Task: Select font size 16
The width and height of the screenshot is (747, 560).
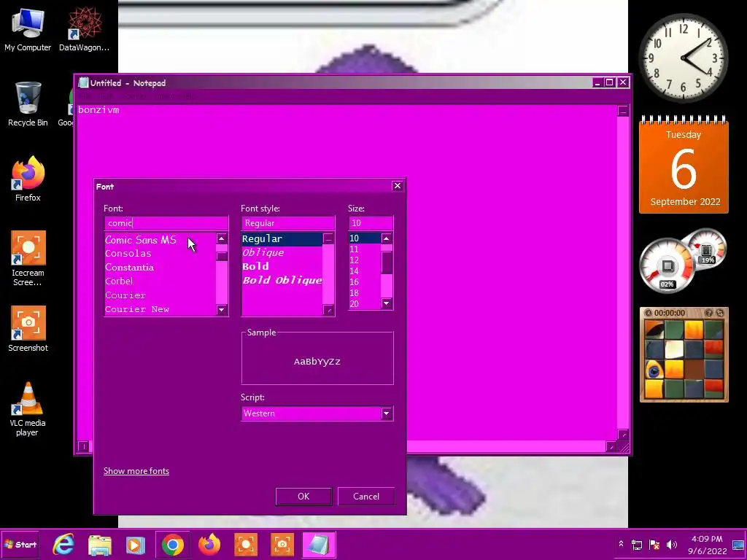Action: 365,282
